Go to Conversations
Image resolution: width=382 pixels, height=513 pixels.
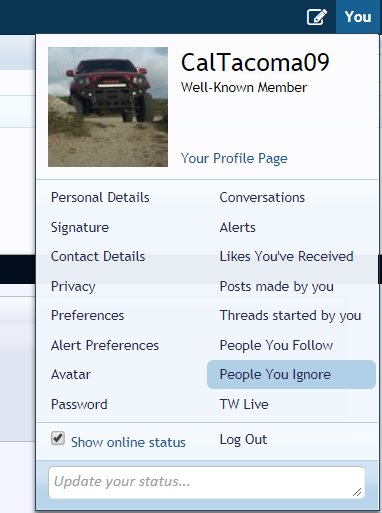click(262, 197)
